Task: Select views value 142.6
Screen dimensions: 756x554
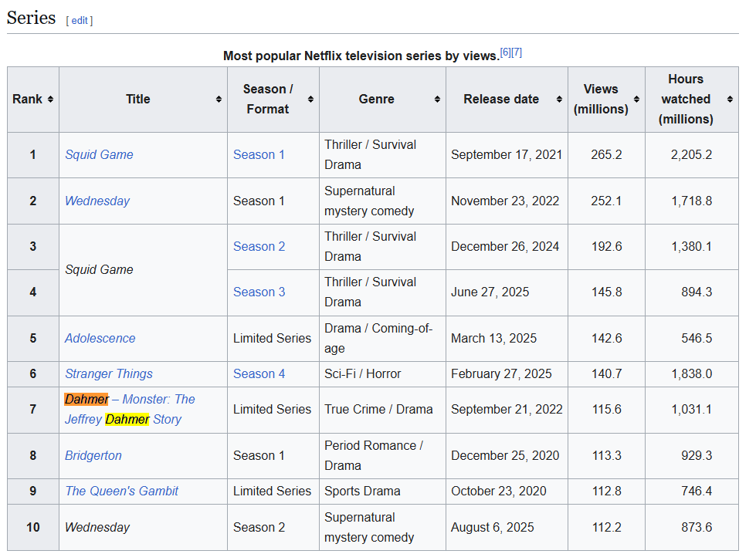Action: coord(606,338)
